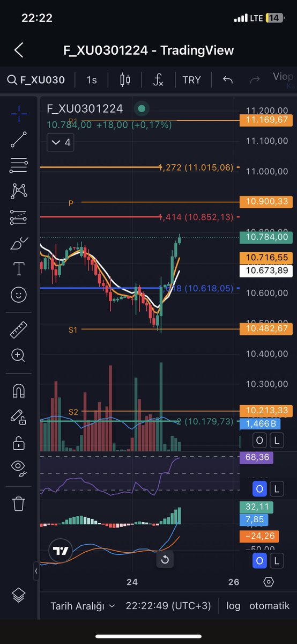
Task: Collapse the left toolbar with side arrow
Action: point(36,572)
